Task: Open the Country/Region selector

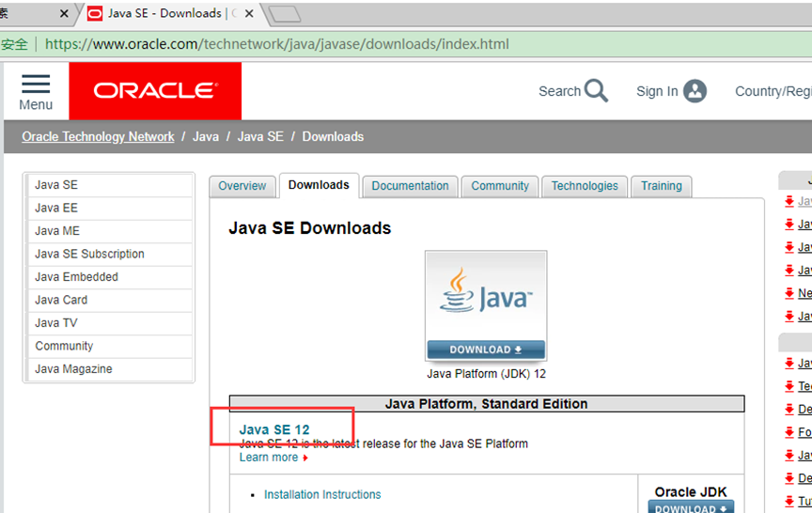Action: click(773, 91)
